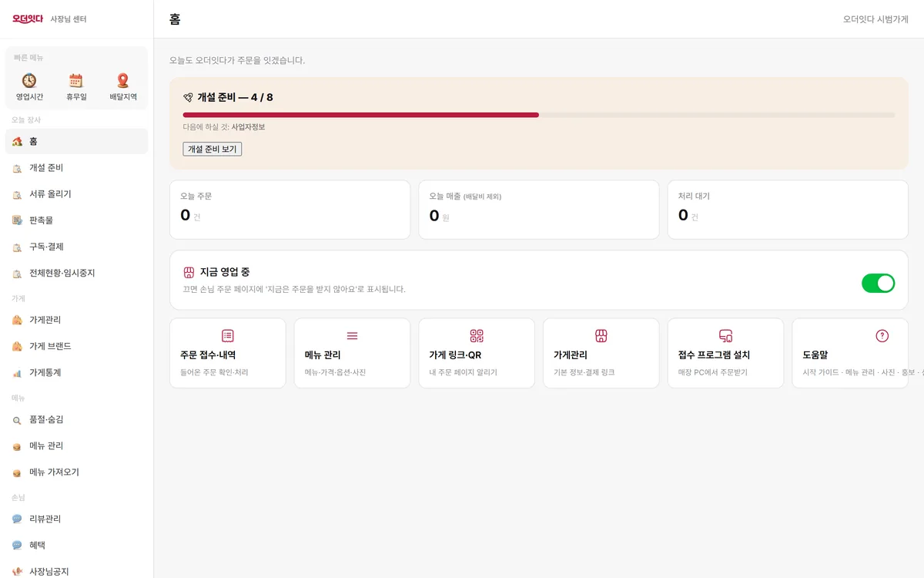Click the store icon beside 가게관리 sidebar item

click(17, 320)
